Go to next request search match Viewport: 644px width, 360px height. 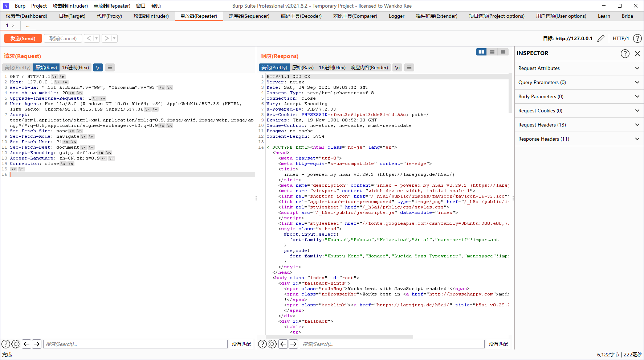(x=37, y=344)
